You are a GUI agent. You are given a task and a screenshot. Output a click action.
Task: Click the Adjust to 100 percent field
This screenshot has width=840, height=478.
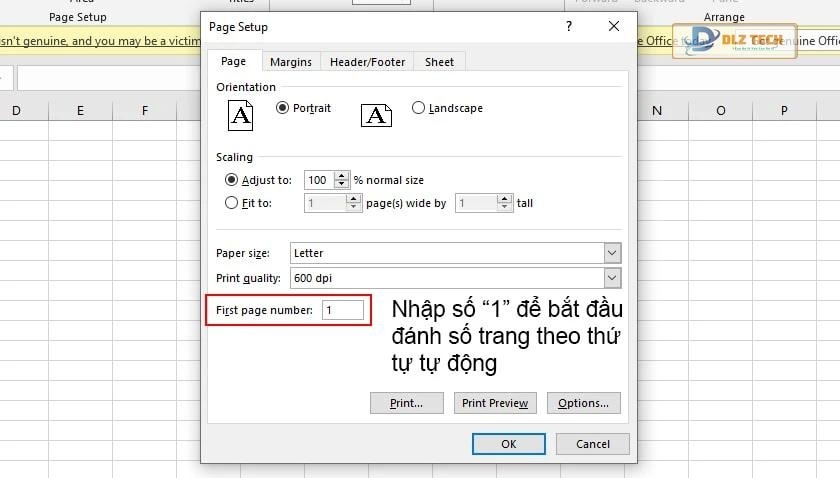(320, 180)
